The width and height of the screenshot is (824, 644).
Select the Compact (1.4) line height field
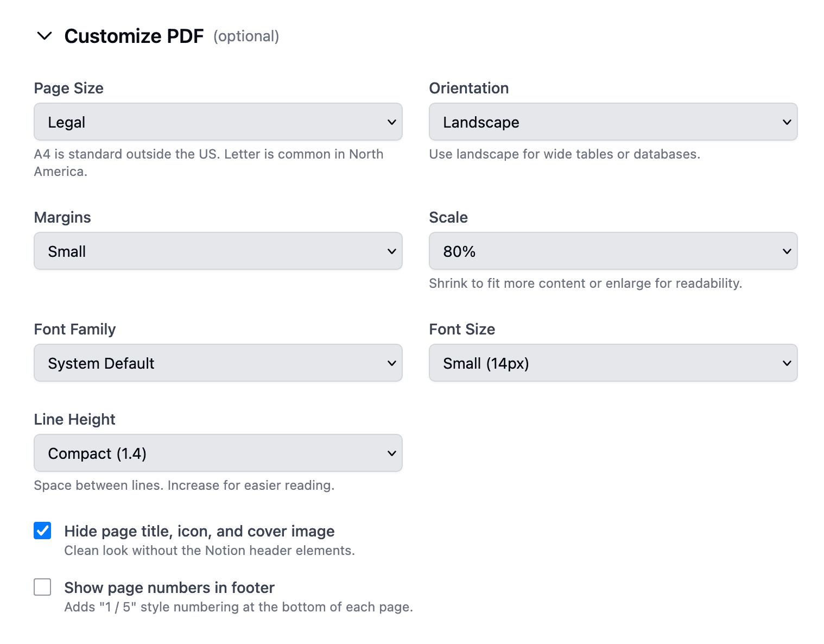point(217,453)
